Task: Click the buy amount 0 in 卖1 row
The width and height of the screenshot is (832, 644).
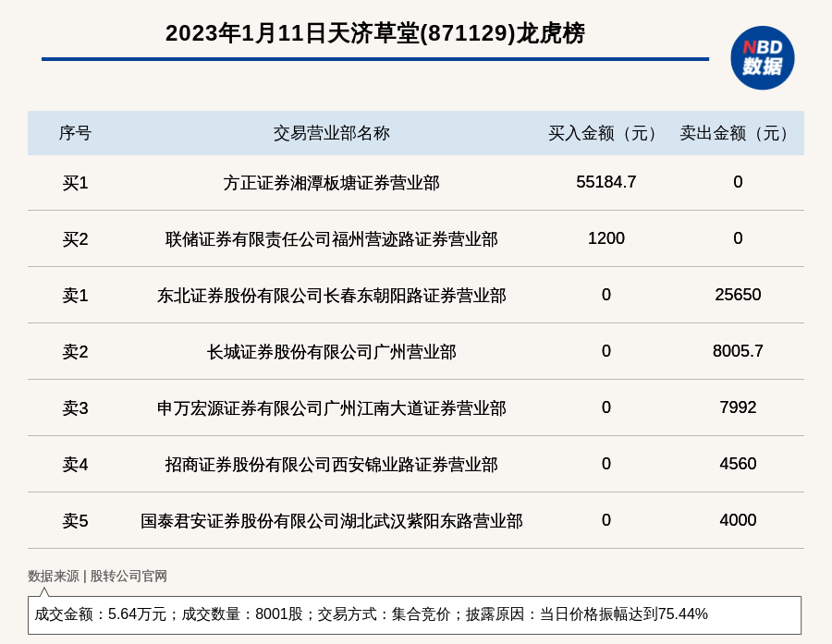Action: click(x=606, y=295)
